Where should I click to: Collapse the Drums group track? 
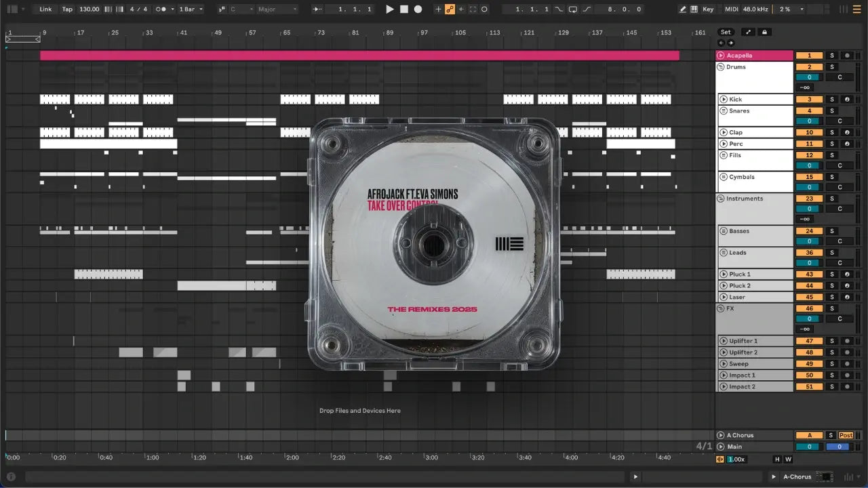[721, 67]
